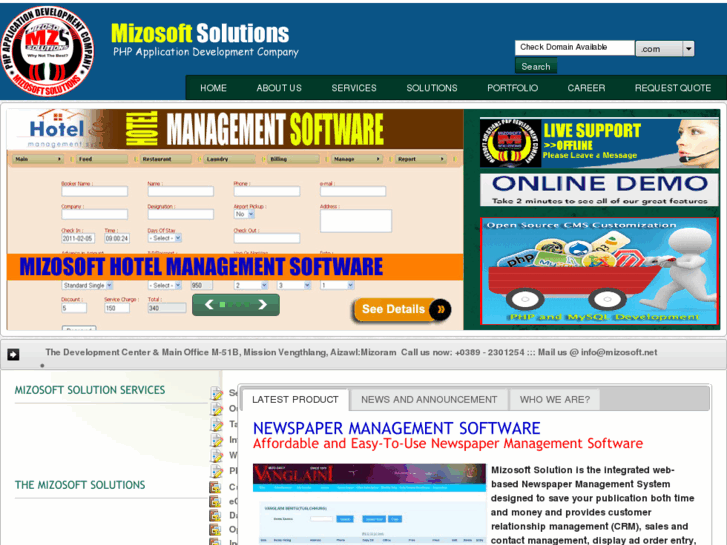Visit the CAREER page
727x545 pixels.
coord(586,88)
